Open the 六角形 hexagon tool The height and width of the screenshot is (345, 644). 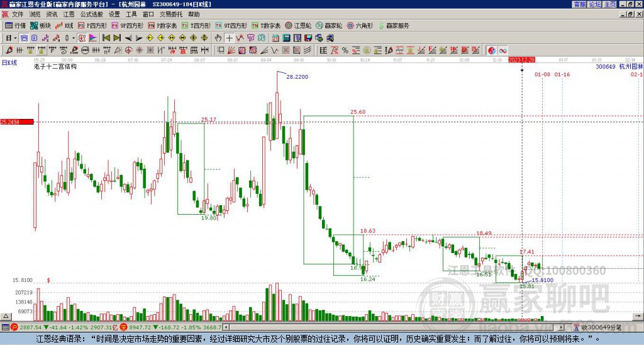click(x=360, y=25)
